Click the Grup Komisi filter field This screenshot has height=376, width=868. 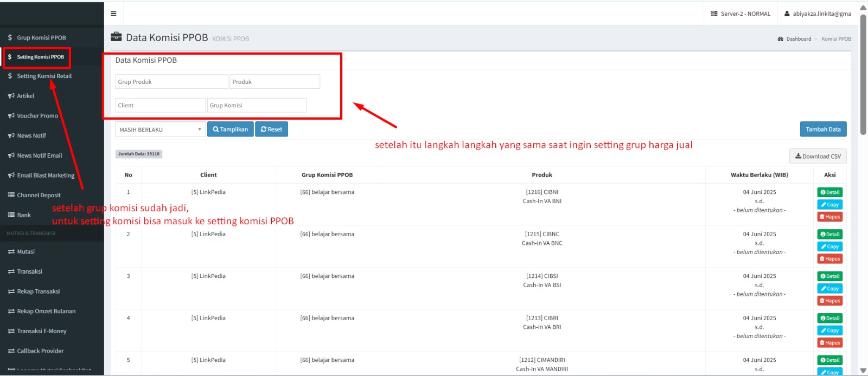click(257, 105)
